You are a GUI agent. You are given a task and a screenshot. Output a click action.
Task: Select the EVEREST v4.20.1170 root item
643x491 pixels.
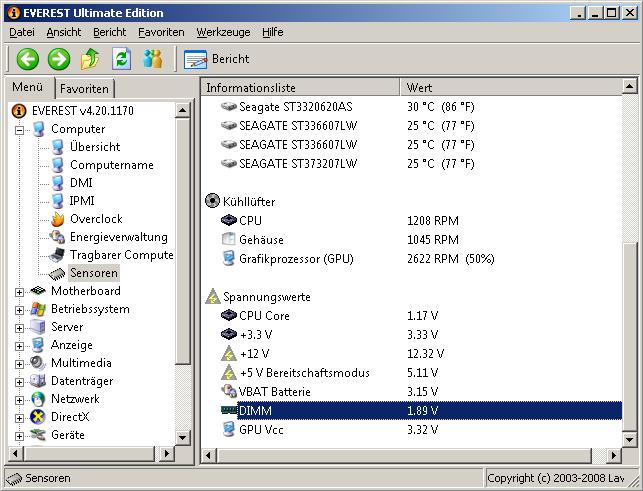point(82,111)
